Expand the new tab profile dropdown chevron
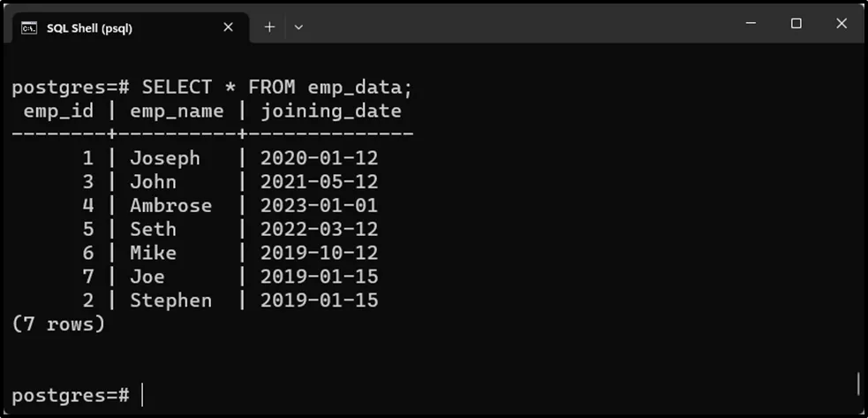868x418 pixels. tap(298, 27)
